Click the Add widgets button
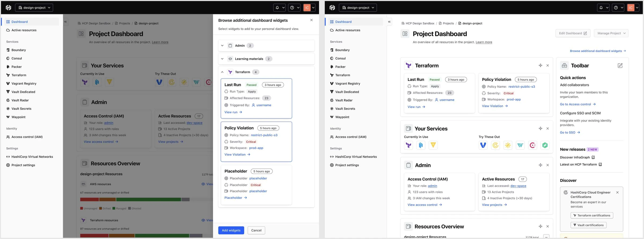 coord(231,230)
